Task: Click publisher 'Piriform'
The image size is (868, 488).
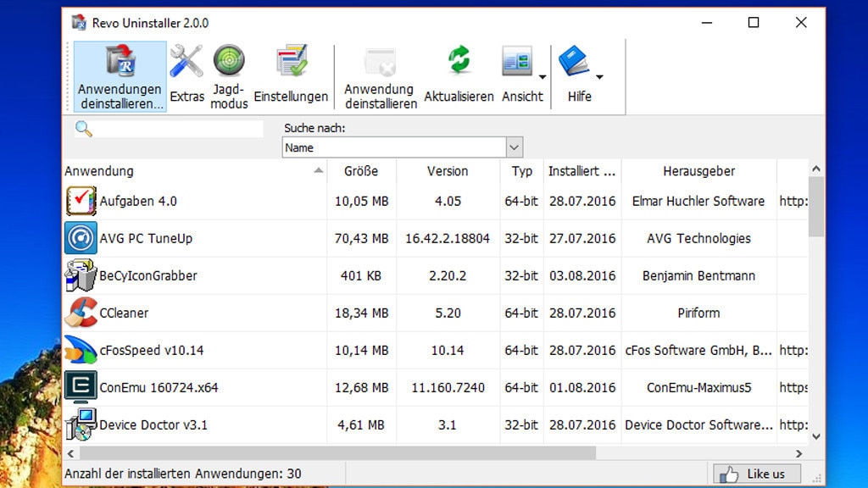Action: tap(698, 313)
